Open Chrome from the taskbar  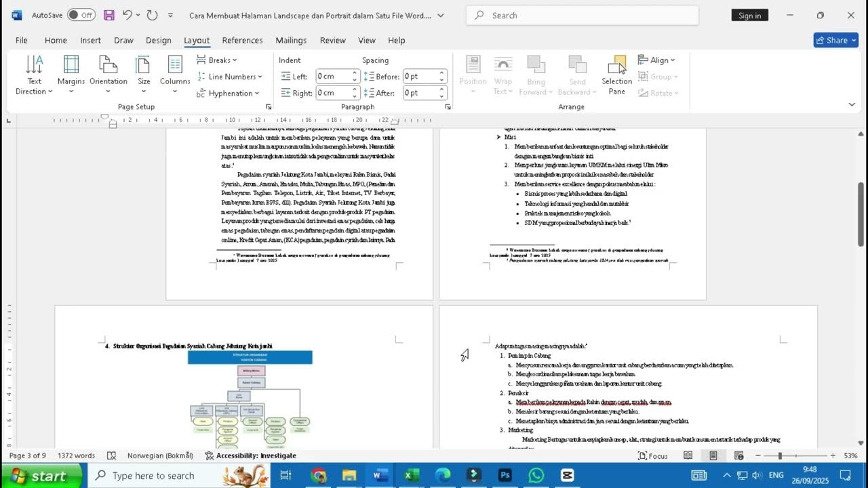(x=318, y=475)
